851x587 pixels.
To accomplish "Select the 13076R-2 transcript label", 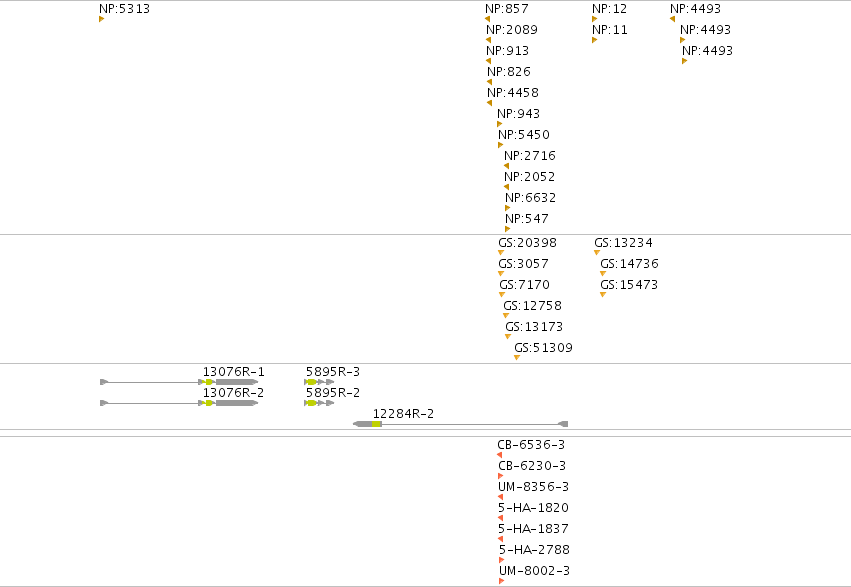I will pyautogui.click(x=234, y=393).
